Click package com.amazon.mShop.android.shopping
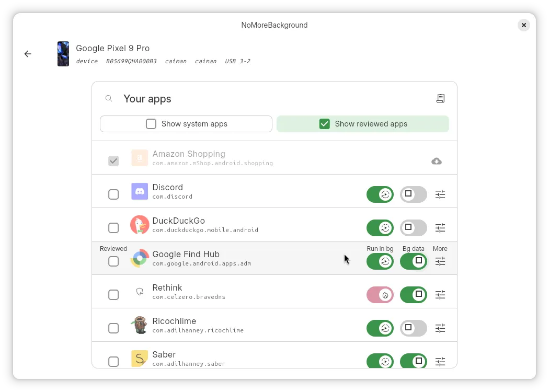The height and width of the screenshot is (392, 549). click(x=212, y=163)
